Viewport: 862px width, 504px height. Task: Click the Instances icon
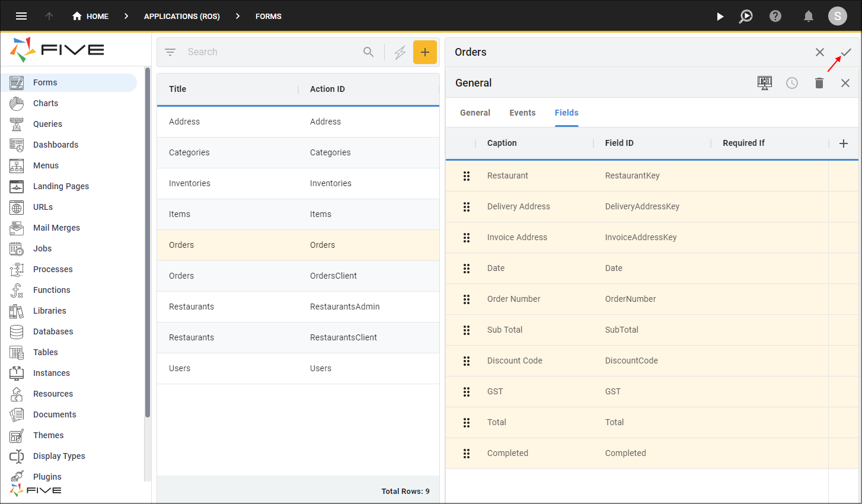pos(17,373)
